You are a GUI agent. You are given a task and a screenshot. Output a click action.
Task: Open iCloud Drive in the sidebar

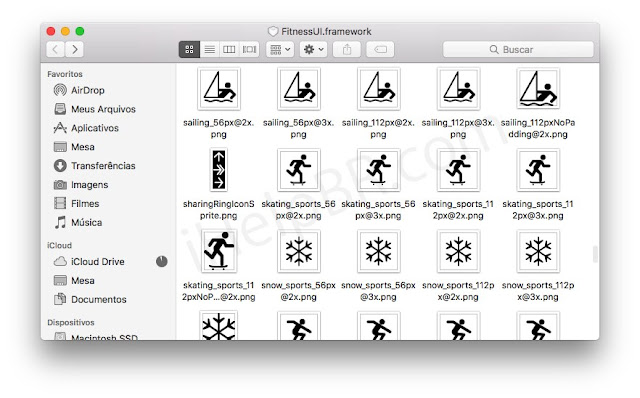pyautogui.click(x=89, y=262)
